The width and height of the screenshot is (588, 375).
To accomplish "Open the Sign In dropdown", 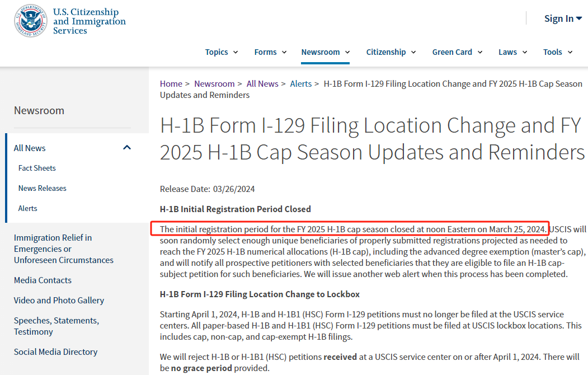I will 563,18.
